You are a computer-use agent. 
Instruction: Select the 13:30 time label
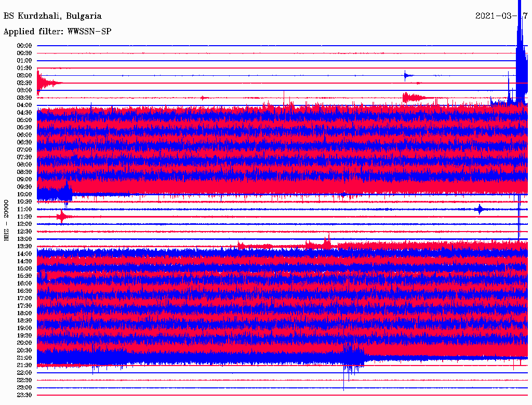click(24, 246)
